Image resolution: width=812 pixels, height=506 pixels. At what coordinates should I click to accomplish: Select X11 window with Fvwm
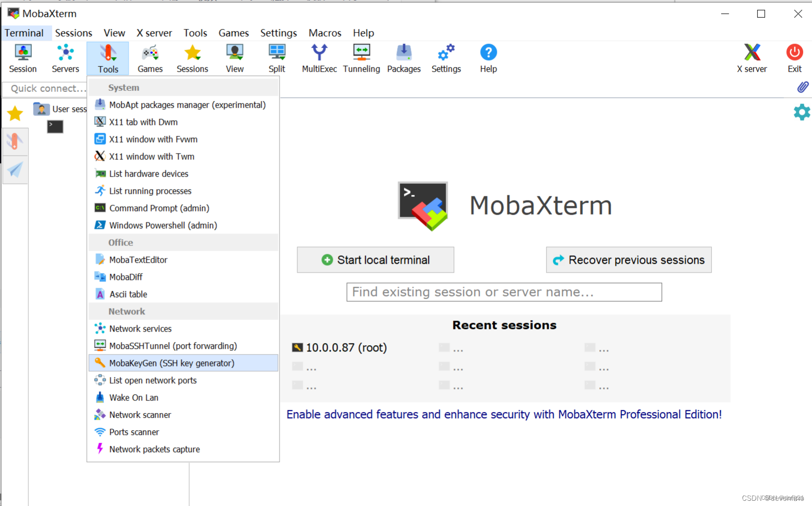point(183,139)
